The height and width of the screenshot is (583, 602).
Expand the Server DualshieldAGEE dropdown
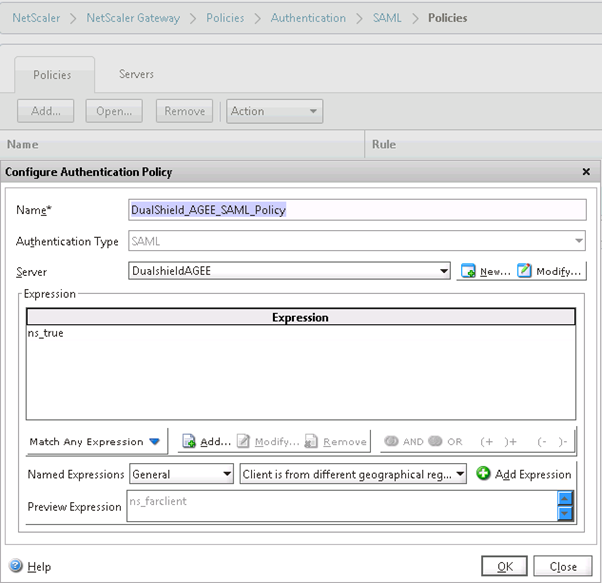[x=444, y=271]
